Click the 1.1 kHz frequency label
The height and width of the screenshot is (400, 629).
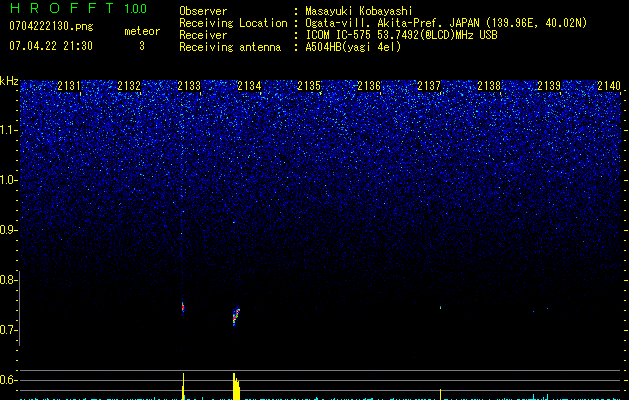click(8, 130)
